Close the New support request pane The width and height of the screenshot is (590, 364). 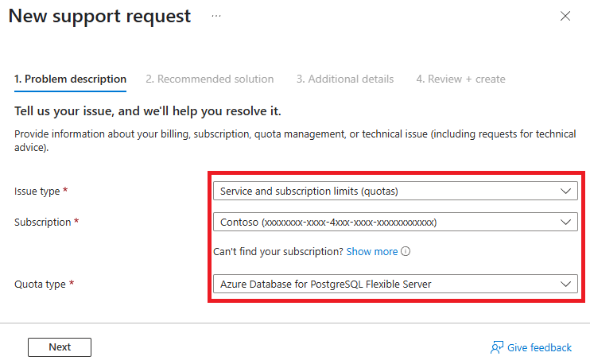click(565, 16)
